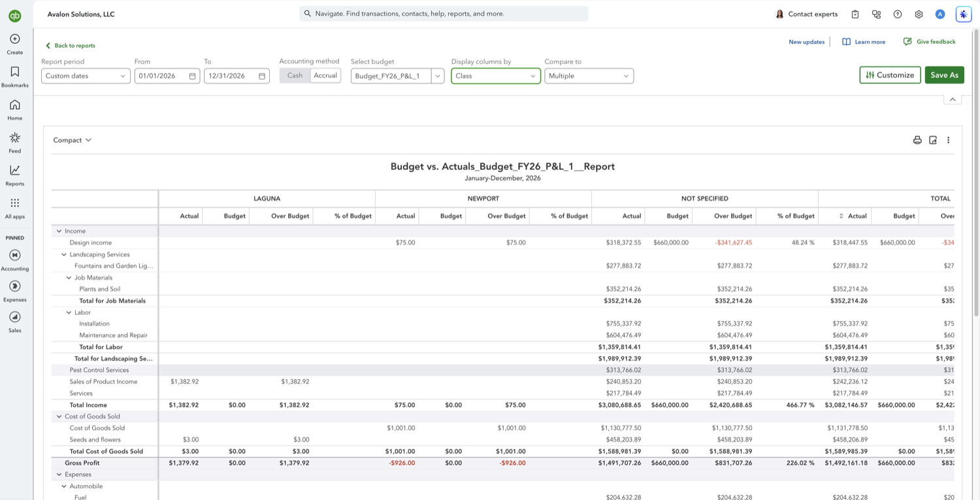Open the Intuit Assist sparkle icon
This screenshot has width=980, height=500.
(x=963, y=14)
